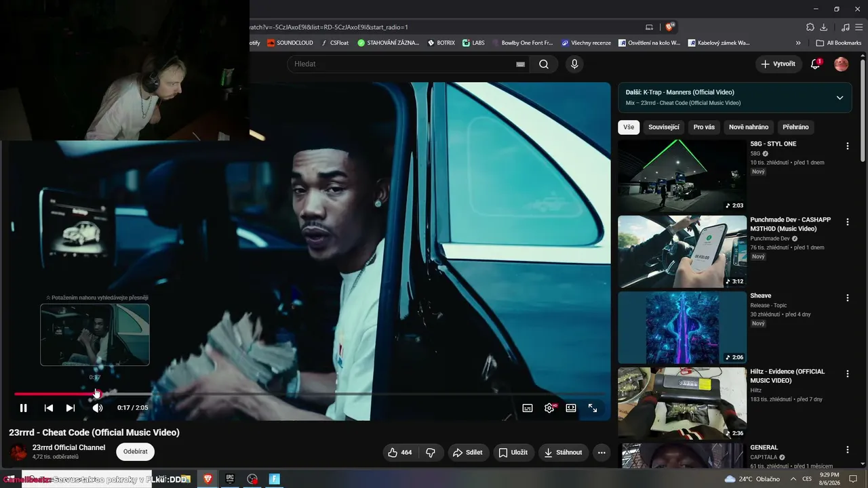Open the Punchmade Dev CASHAPP M3TH0D thumbnail
The image size is (868, 488).
(x=682, y=251)
